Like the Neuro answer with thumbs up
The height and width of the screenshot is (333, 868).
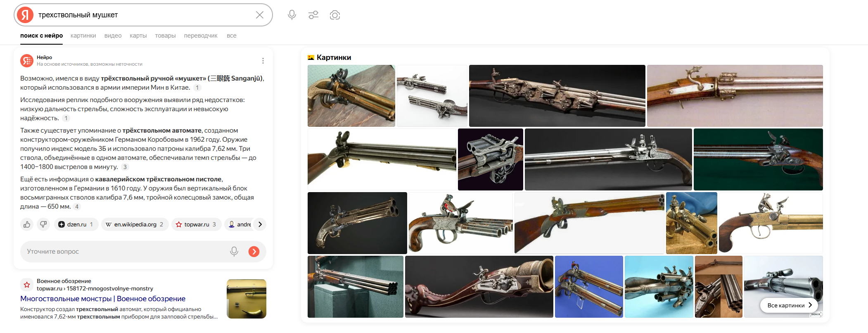[27, 224]
